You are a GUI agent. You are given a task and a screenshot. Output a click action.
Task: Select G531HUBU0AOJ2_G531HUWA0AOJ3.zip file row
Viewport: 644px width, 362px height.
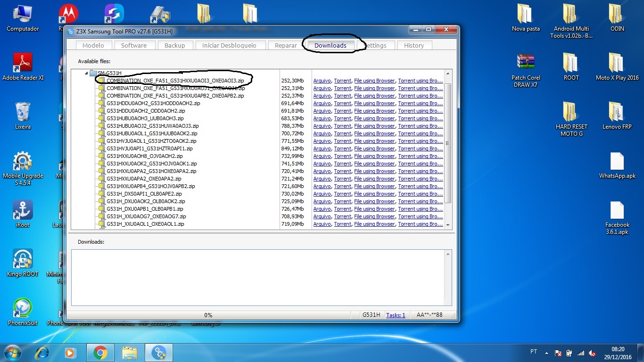point(153,126)
